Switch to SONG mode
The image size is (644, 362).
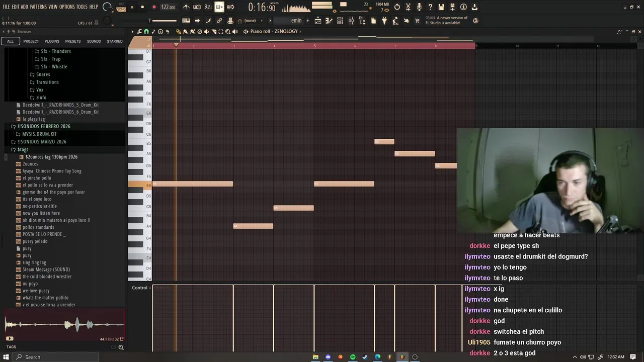(x=121, y=10)
